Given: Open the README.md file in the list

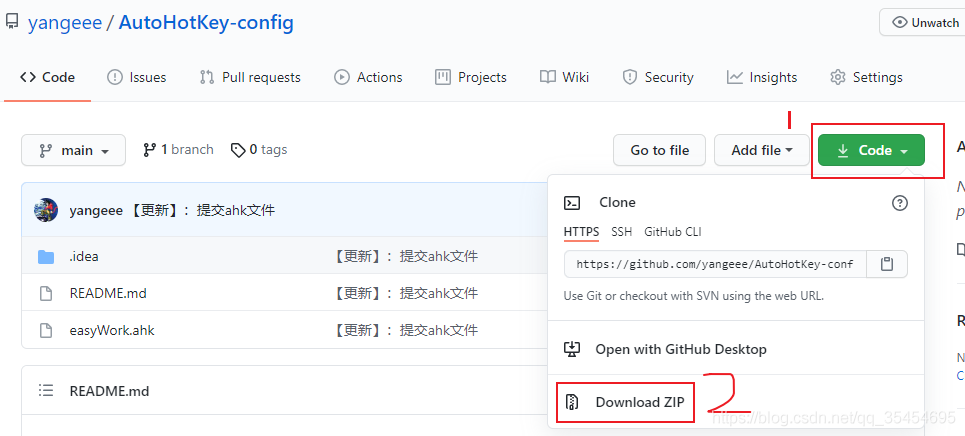Looking at the screenshot, I should 108,293.
